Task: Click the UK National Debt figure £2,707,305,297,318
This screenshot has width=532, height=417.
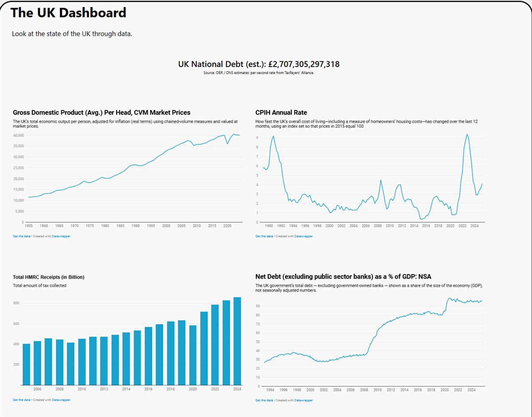Action: [304, 64]
